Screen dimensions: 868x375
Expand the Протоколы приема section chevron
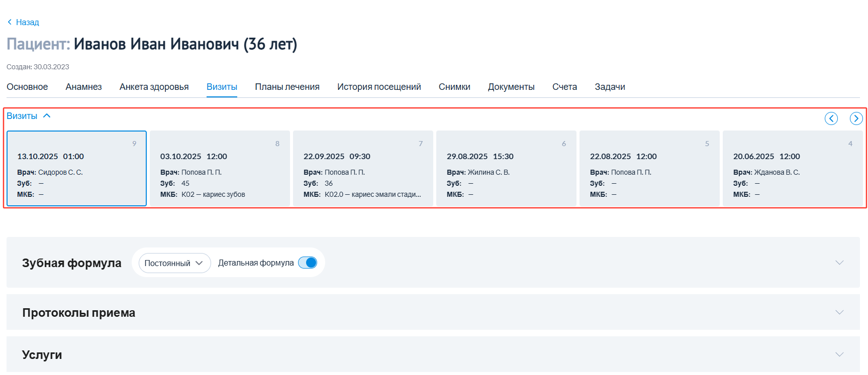(839, 312)
